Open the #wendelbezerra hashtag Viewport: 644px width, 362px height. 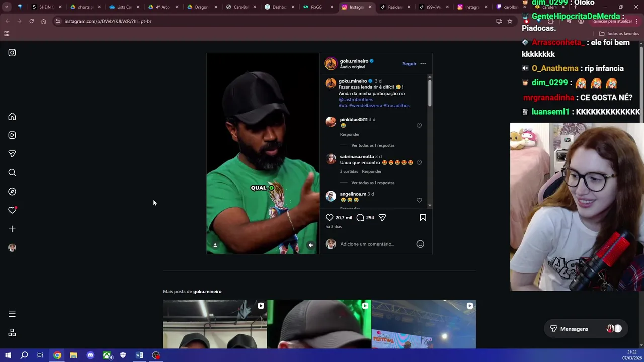point(366,106)
